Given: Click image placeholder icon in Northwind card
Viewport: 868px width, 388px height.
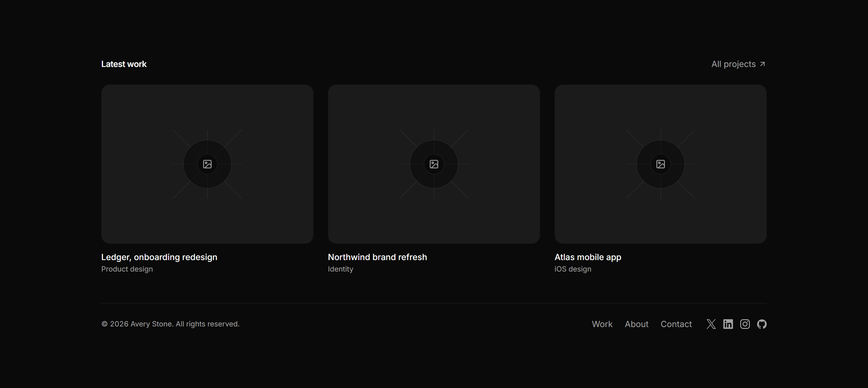Looking at the screenshot, I should [x=434, y=164].
